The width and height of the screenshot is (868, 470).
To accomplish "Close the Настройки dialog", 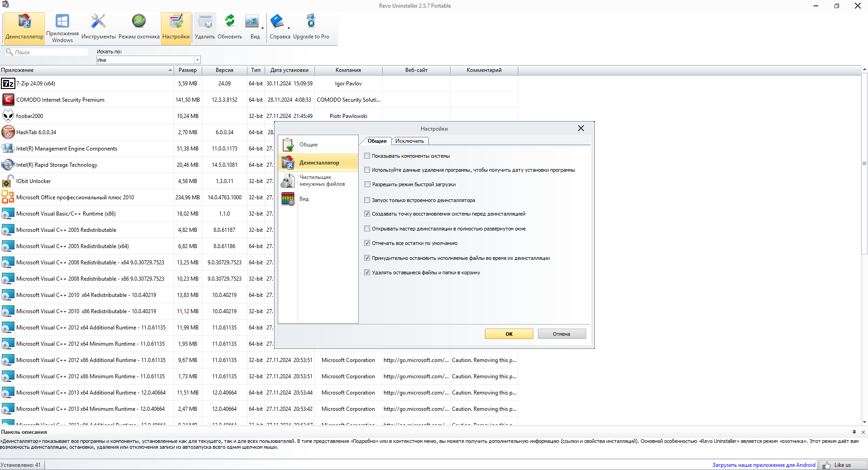I will tap(581, 128).
